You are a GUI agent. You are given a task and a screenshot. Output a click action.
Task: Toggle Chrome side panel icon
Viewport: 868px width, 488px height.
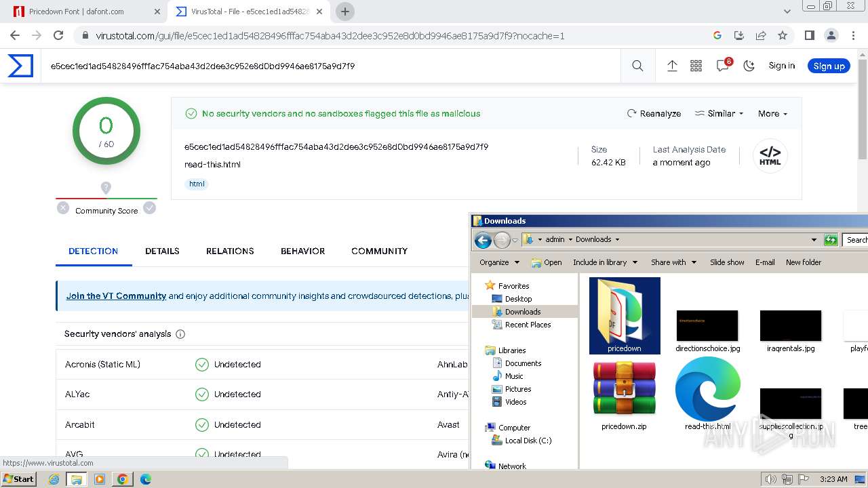click(x=809, y=35)
